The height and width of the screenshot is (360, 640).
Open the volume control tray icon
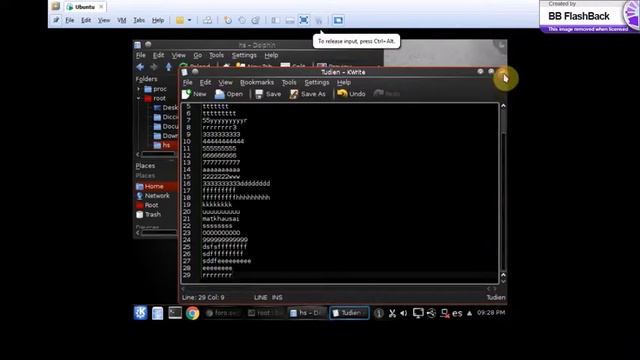coord(404,313)
